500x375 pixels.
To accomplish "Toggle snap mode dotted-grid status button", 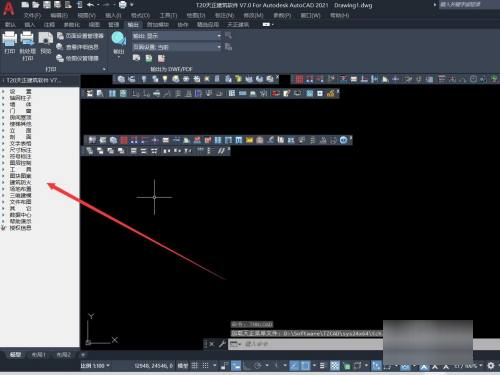I will point(206,366).
